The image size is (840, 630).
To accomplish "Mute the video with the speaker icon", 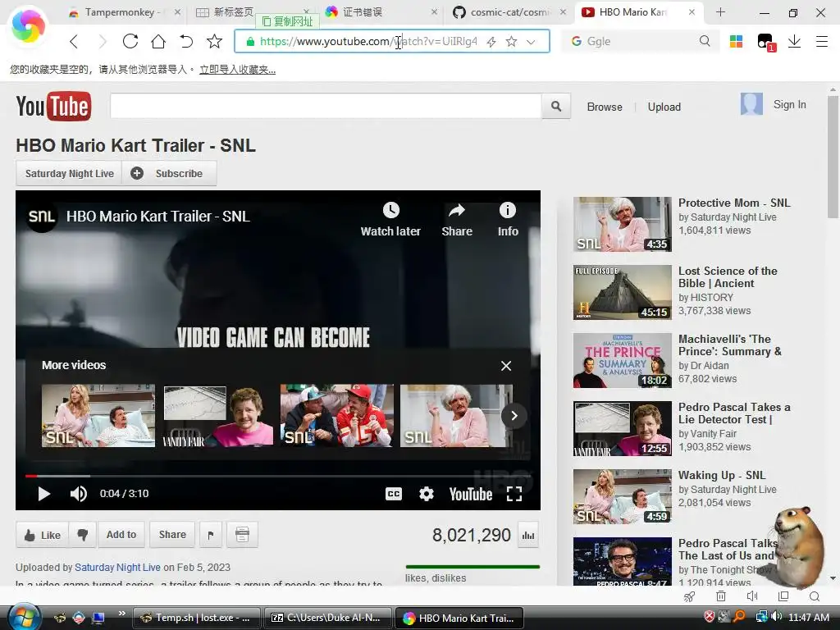I will pyautogui.click(x=78, y=494).
